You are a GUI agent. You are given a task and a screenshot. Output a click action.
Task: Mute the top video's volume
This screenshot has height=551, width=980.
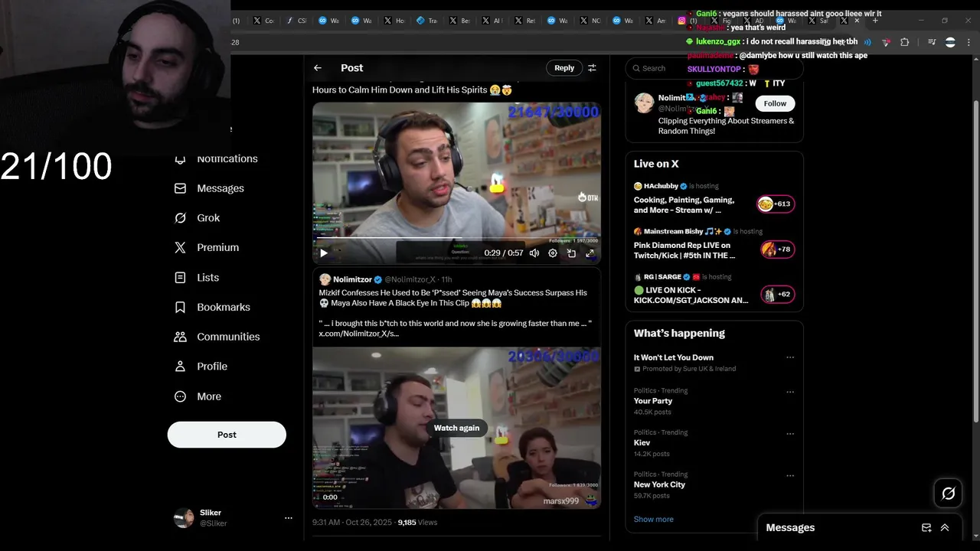[534, 253]
